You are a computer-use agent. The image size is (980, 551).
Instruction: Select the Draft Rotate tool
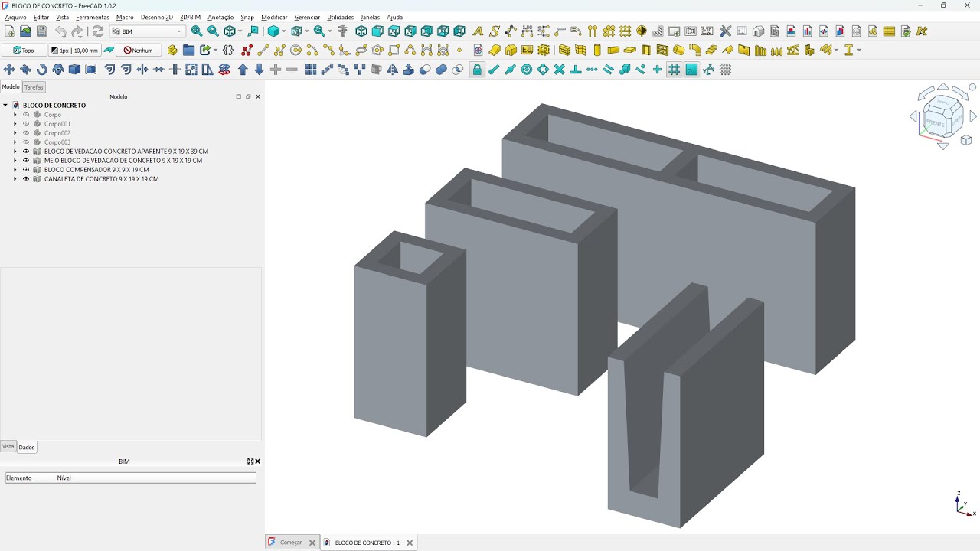point(41,69)
